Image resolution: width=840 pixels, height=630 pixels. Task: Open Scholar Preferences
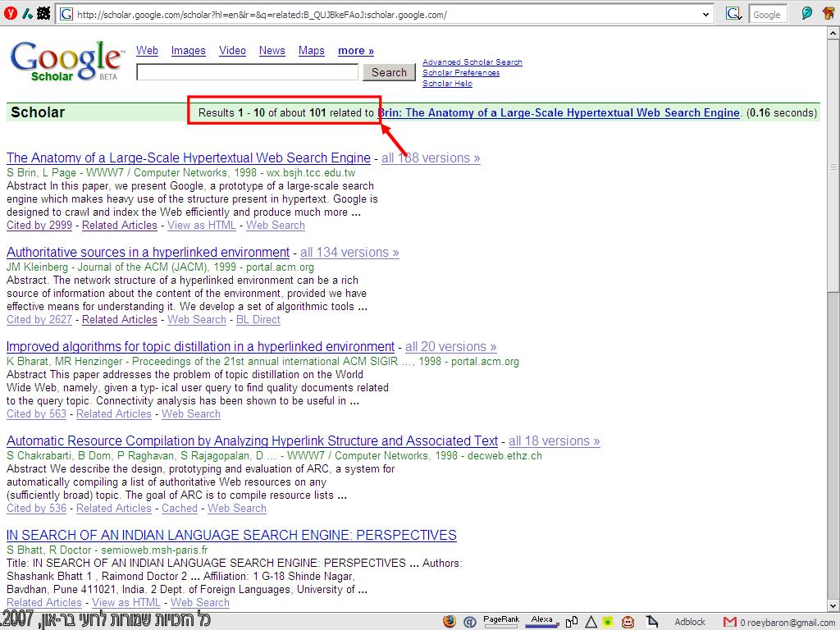pos(461,73)
